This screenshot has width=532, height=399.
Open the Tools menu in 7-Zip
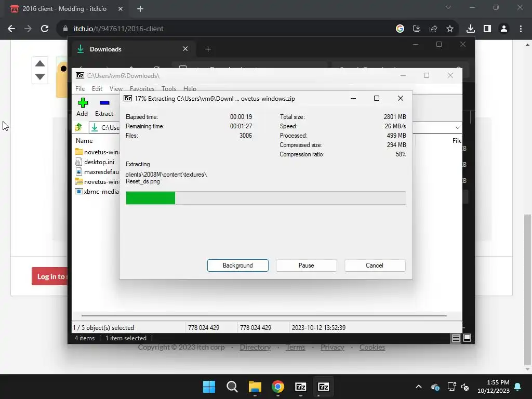169,88
